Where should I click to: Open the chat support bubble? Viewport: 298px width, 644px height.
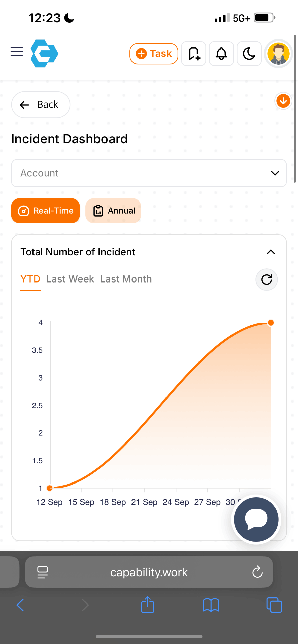click(256, 519)
